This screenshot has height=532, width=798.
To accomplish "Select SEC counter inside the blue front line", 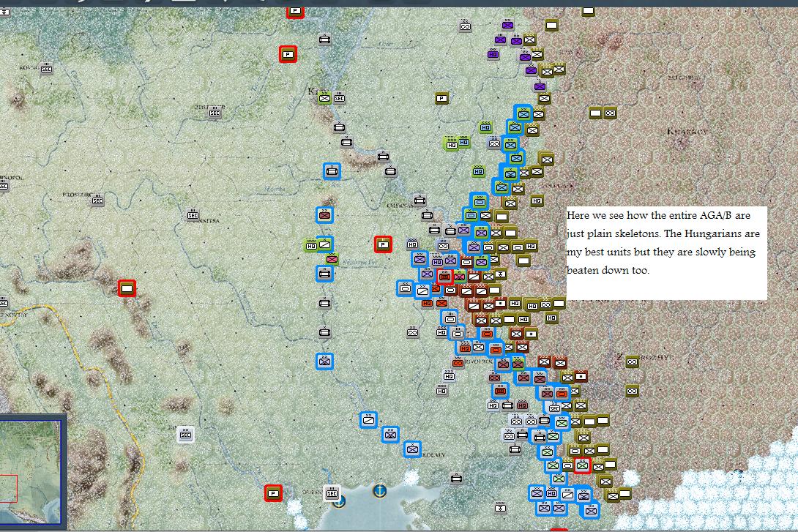I will tap(554, 408).
